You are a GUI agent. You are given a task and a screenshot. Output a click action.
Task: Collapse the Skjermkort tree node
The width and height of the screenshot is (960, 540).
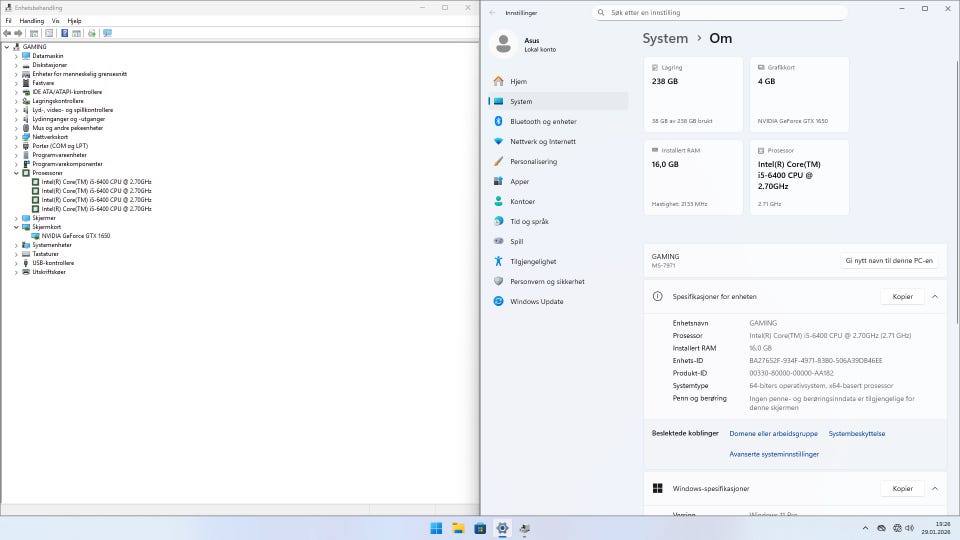[17, 227]
